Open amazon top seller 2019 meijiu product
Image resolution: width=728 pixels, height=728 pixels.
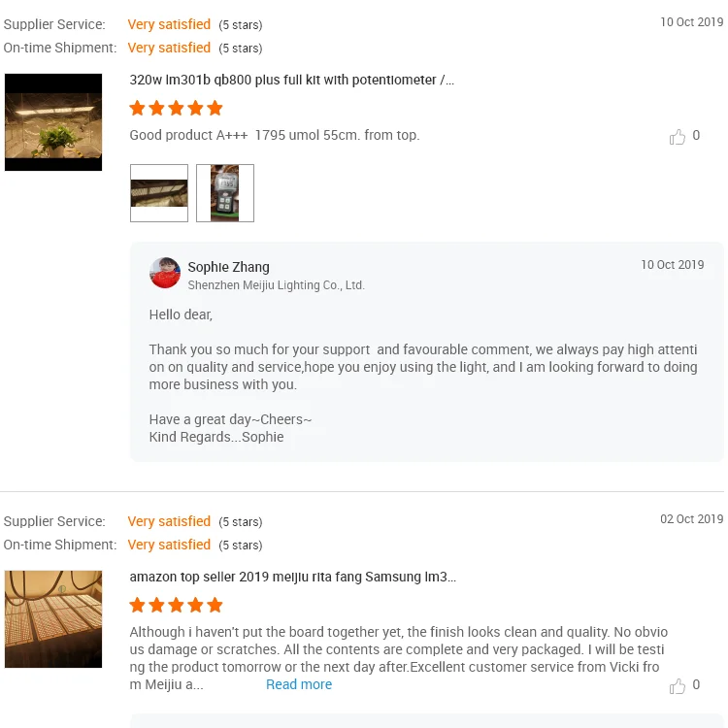point(293,578)
